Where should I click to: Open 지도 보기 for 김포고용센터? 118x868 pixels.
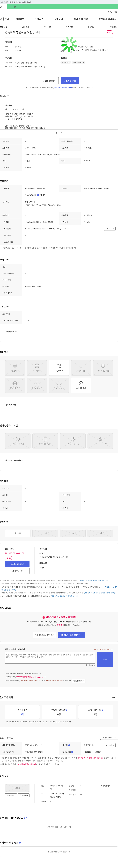[x=110, y=745]
